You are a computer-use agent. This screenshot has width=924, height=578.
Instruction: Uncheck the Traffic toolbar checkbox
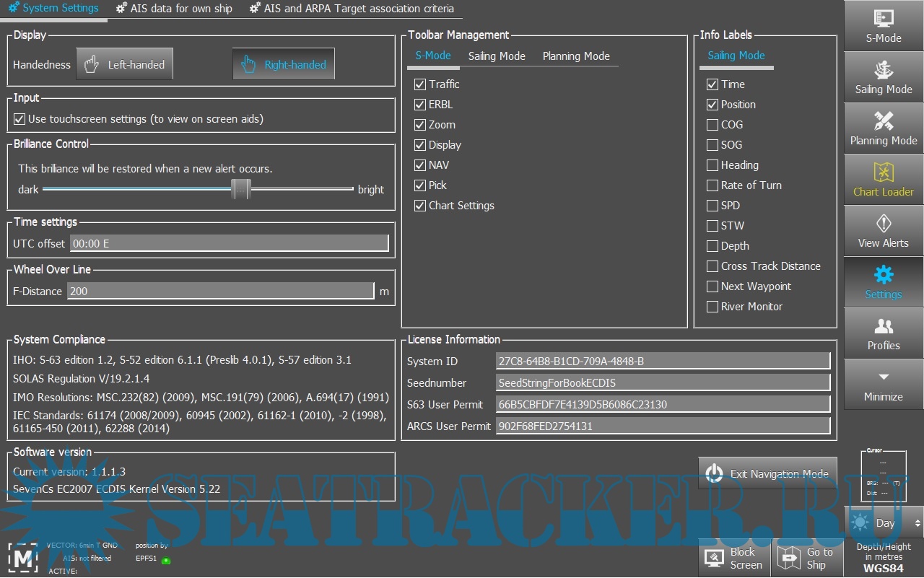tap(420, 84)
